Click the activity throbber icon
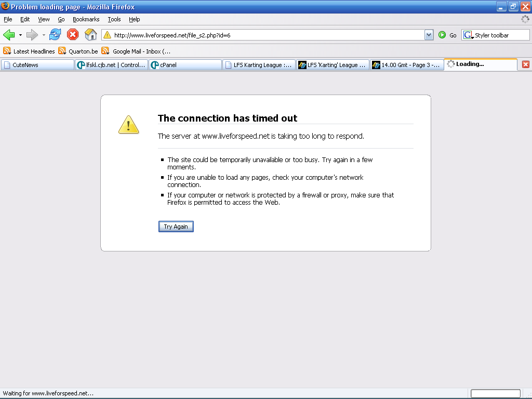Image resolution: width=532 pixels, height=399 pixels. tap(525, 19)
